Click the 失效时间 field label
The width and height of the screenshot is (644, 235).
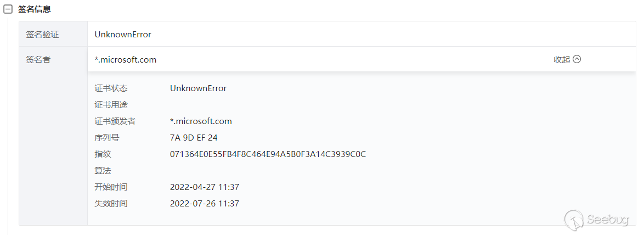tap(111, 203)
